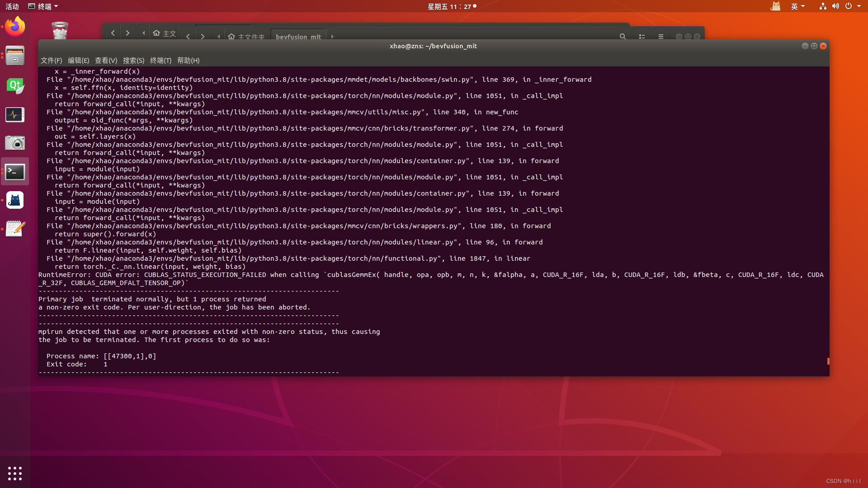Click 活动 activities button
The image size is (868, 488).
pos(12,6)
